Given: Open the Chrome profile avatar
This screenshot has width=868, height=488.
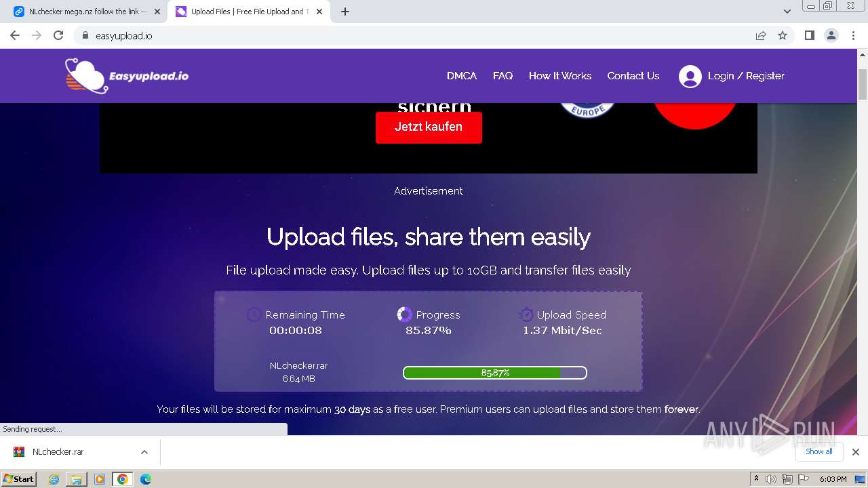Looking at the screenshot, I should tap(831, 35).
